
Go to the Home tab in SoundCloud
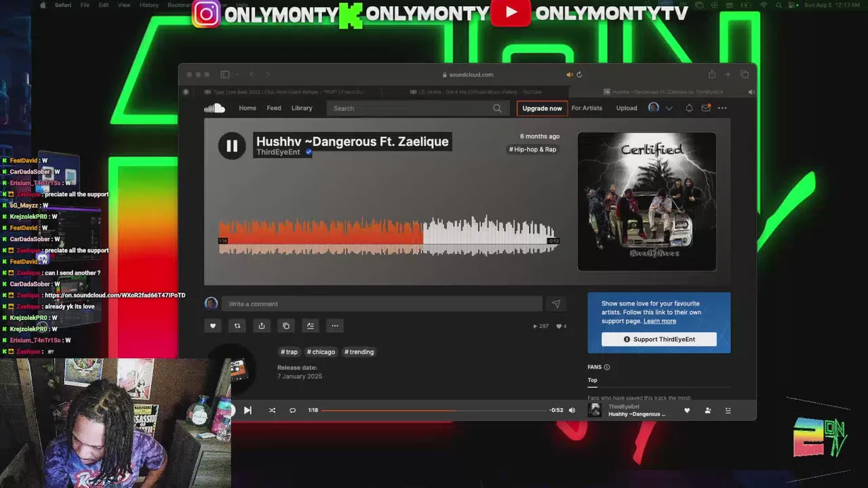click(x=248, y=108)
